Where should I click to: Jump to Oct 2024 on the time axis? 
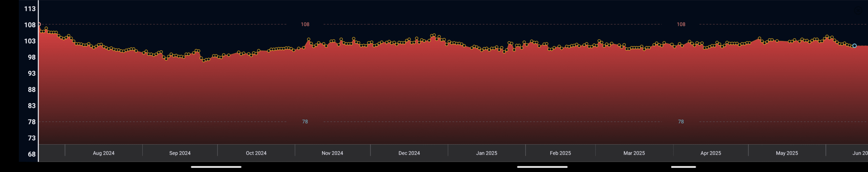256,153
